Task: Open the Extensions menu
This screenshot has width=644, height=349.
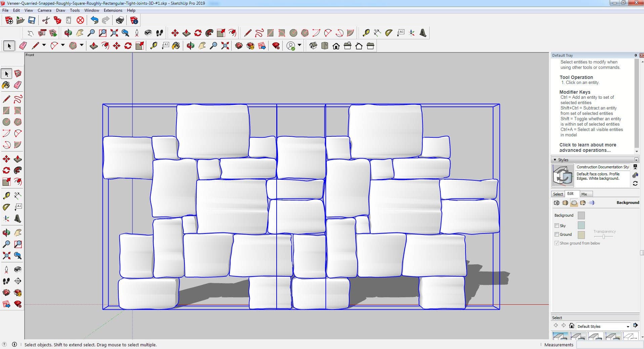Action: click(x=113, y=10)
